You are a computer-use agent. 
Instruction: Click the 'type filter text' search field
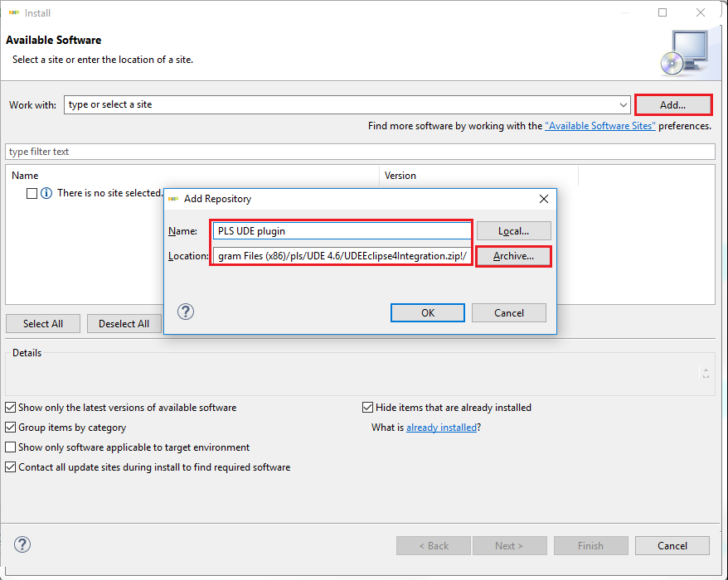tap(360, 152)
